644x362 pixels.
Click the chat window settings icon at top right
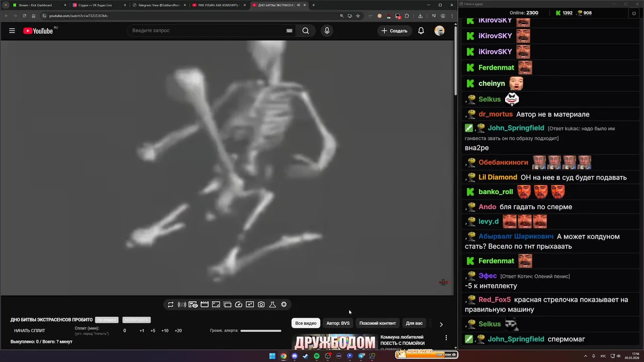click(634, 13)
